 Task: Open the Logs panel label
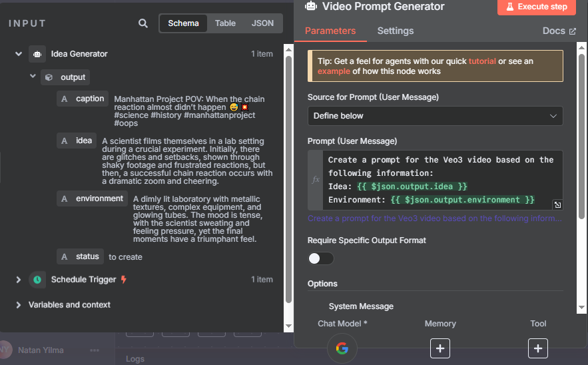click(135, 359)
